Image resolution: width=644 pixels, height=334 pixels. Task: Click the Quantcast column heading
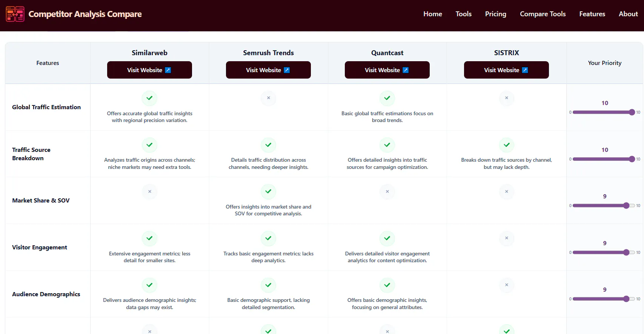pos(387,53)
